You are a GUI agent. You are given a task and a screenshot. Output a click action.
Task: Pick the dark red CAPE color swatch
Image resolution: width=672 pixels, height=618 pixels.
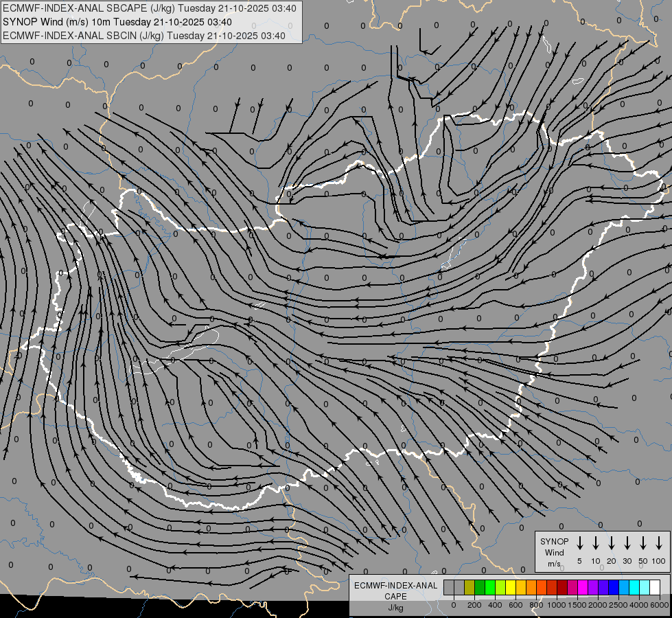[x=562, y=588]
